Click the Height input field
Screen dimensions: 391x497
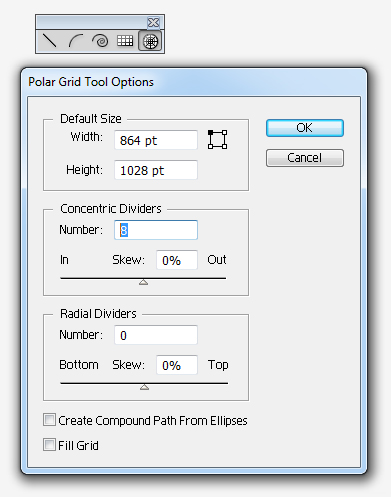[156, 170]
